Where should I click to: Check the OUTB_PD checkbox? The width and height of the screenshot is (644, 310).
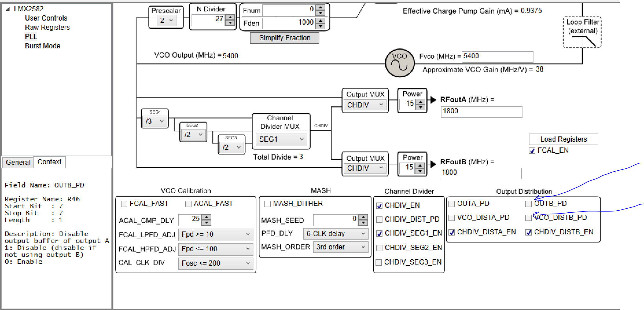(x=529, y=204)
